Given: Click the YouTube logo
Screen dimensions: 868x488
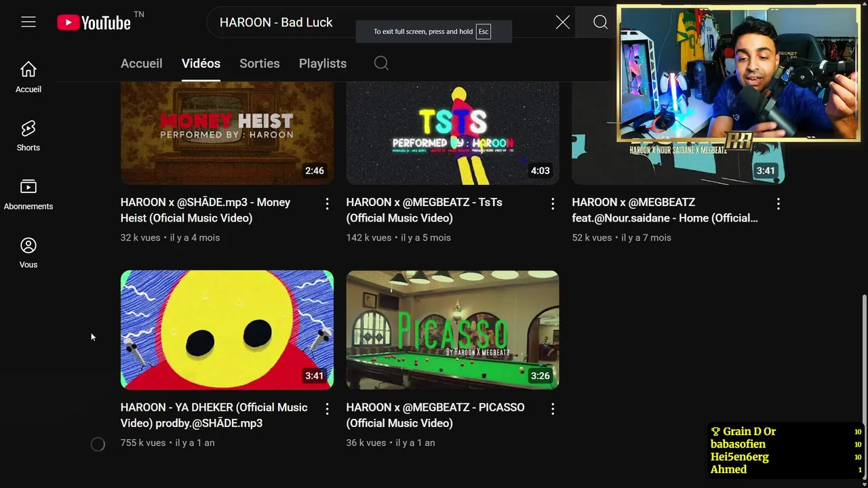Looking at the screenshot, I should [94, 22].
